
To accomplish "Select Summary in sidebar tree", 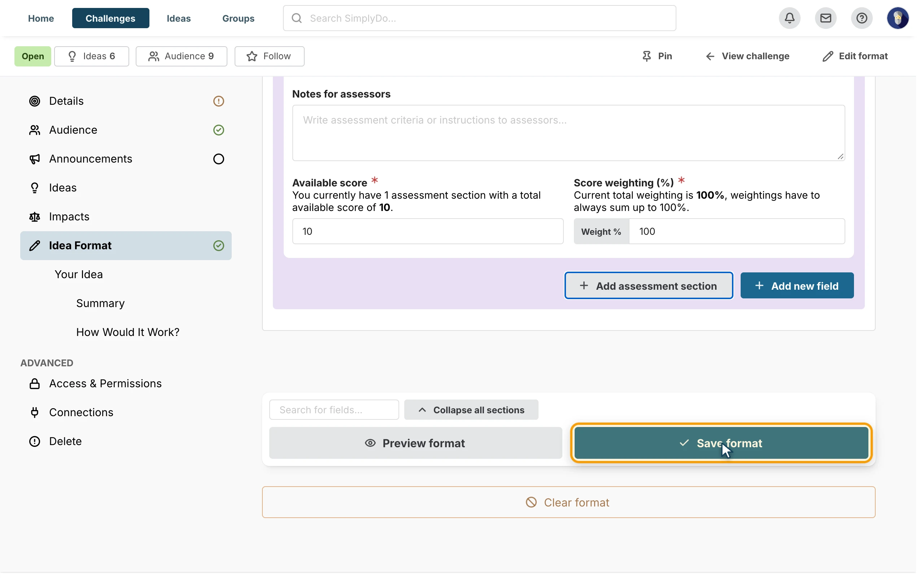I will coord(100,303).
